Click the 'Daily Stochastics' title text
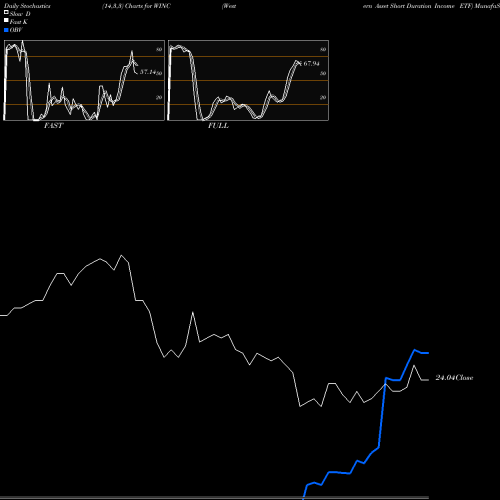The height and width of the screenshot is (500, 500). point(27,6)
